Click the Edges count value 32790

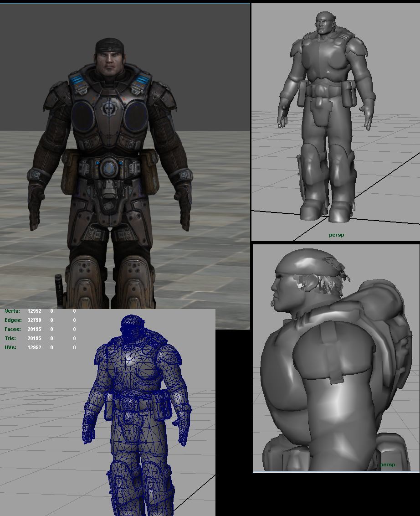(35, 320)
